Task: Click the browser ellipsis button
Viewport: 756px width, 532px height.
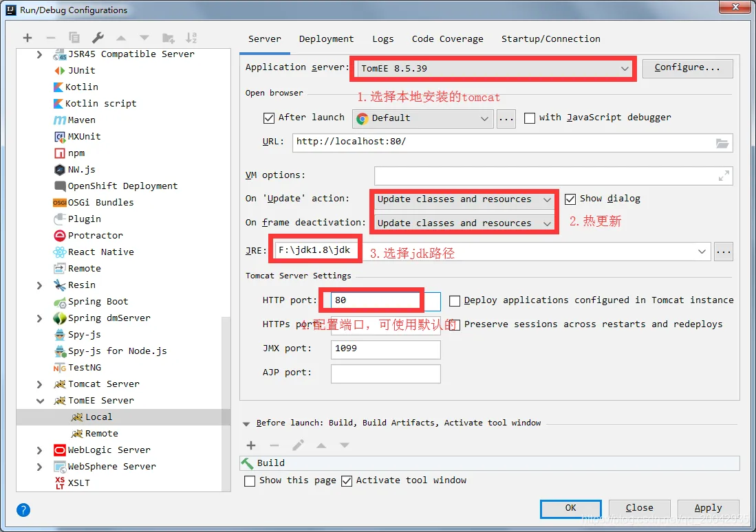Action: click(x=506, y=118)
